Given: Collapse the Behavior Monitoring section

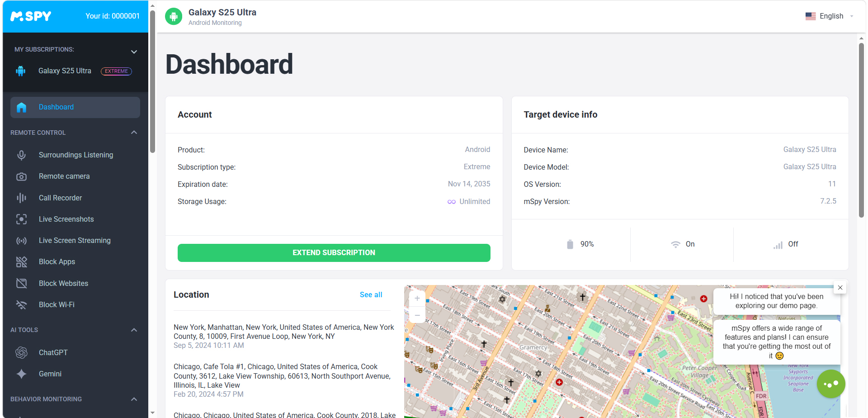Looking at the screenshot, I should pos(134,399).
